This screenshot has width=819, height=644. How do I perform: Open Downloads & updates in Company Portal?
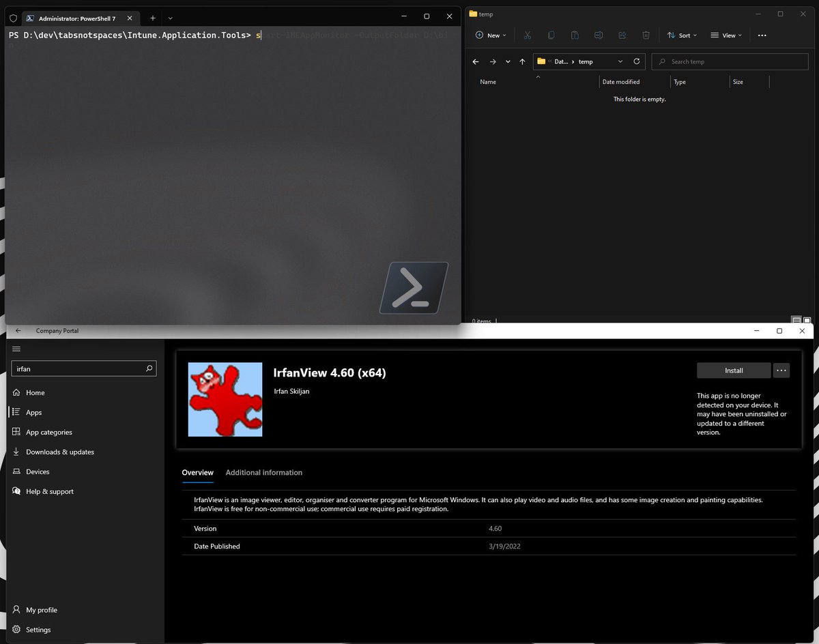85,452
